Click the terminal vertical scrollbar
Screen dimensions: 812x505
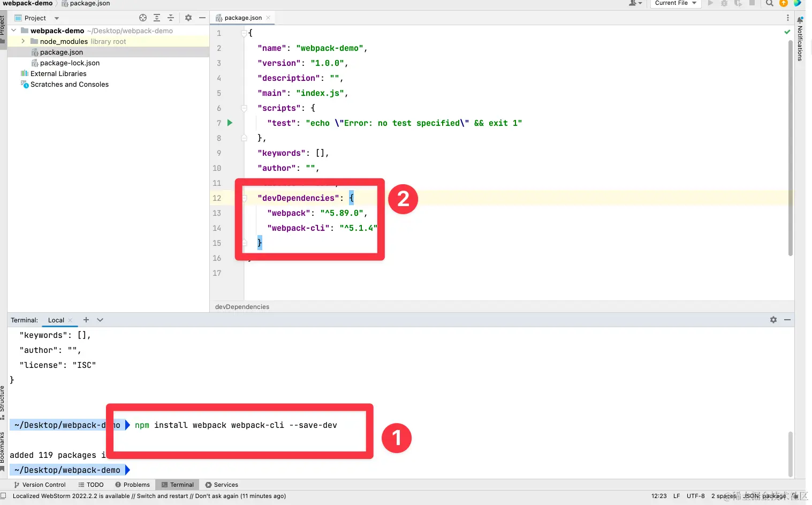791,454
